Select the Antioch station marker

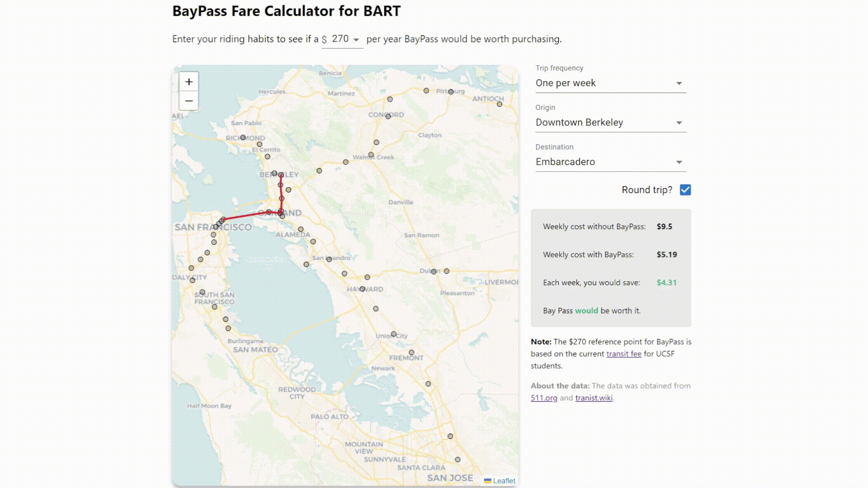click(500, 104)
